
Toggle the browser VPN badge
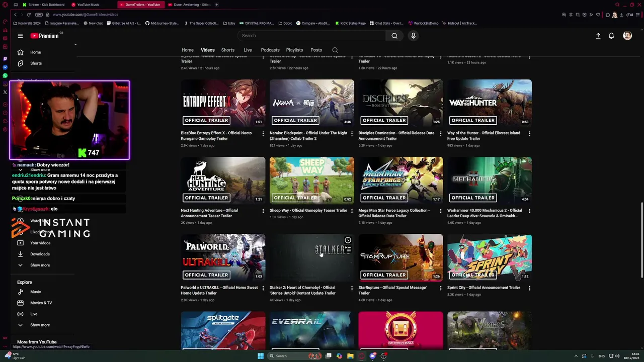(x=39, y=15)
